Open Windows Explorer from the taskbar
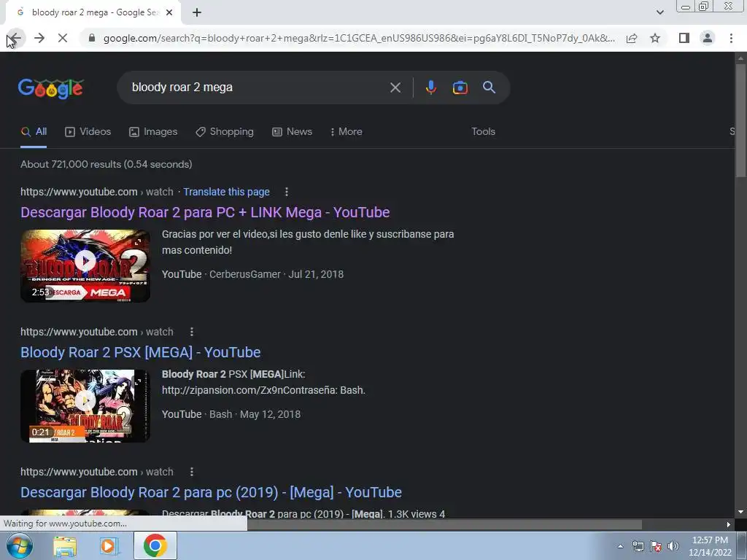 (65, 545)
